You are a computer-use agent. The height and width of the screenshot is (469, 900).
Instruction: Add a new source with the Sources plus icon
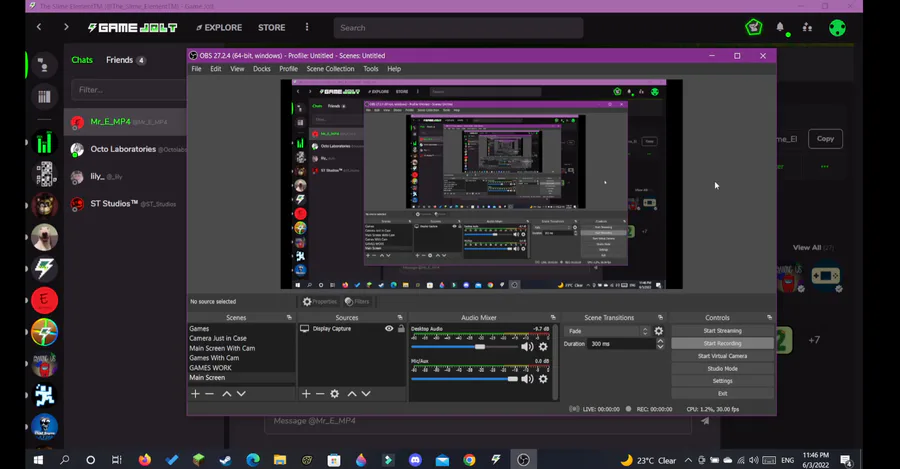click(x=306, y=394)
